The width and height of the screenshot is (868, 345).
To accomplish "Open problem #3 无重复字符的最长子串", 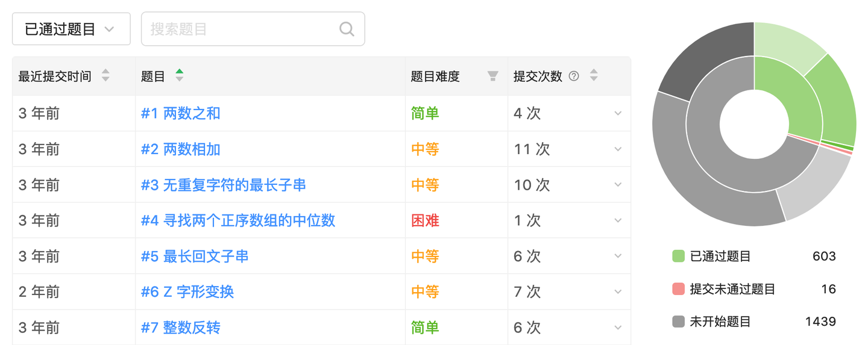I will click(x=223, y=185).
